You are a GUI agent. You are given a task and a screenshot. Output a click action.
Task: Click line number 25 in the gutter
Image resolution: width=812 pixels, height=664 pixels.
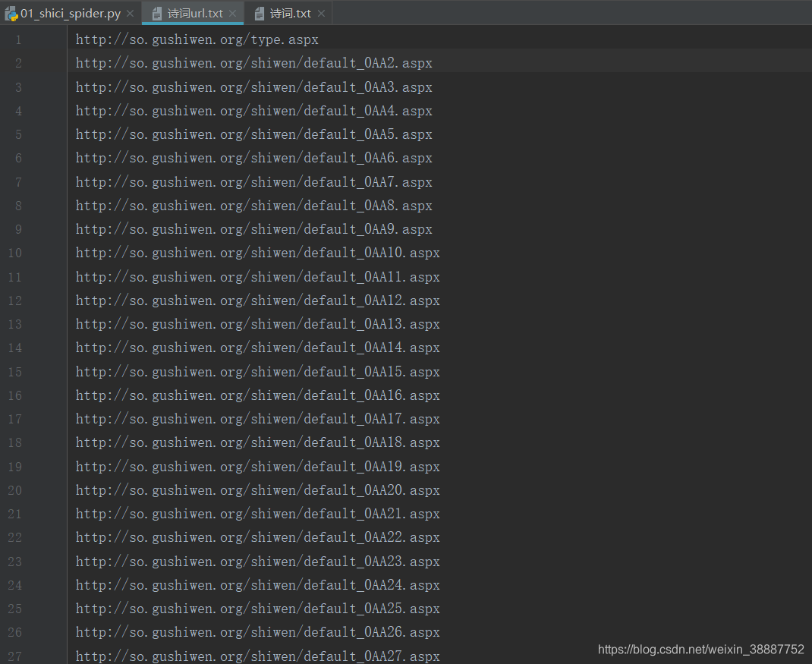coord(15,609)
